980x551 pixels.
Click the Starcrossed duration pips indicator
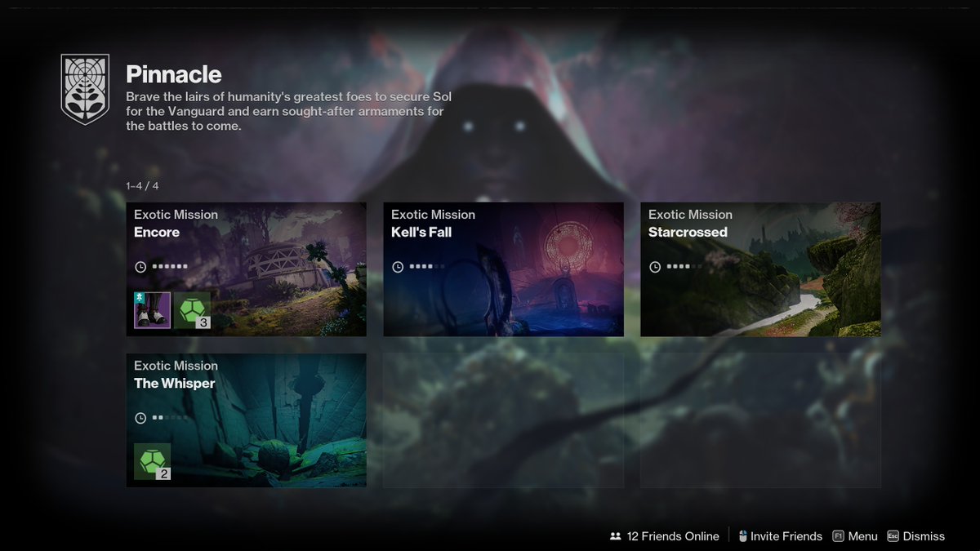click(x=684, y=267)
